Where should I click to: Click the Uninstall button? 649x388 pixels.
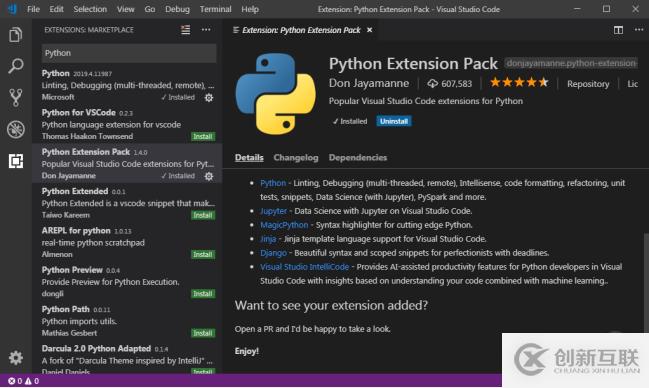(x=394, y=121)
